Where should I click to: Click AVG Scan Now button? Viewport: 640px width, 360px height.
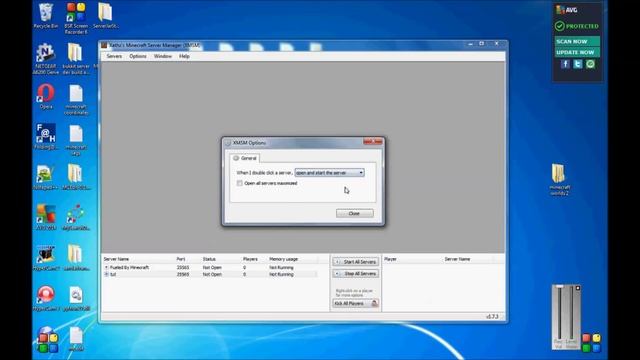click(x=577, y=41)
